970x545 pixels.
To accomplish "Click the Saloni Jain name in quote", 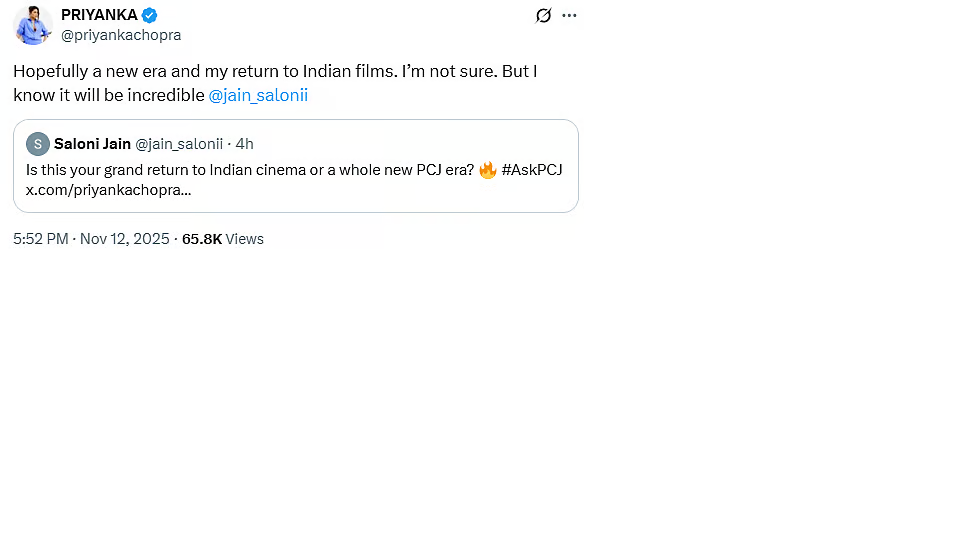I will point(92,144).
